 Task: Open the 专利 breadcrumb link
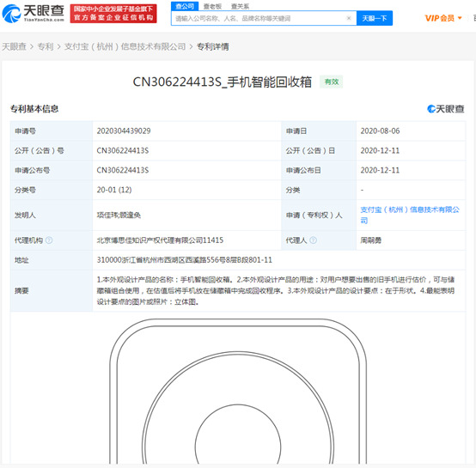click(46, 46)
